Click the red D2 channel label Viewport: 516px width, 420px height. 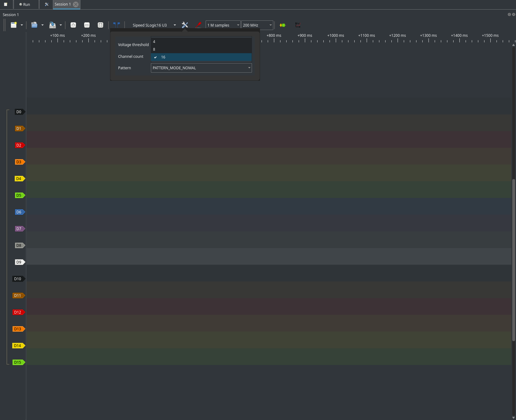pos(19,145)
